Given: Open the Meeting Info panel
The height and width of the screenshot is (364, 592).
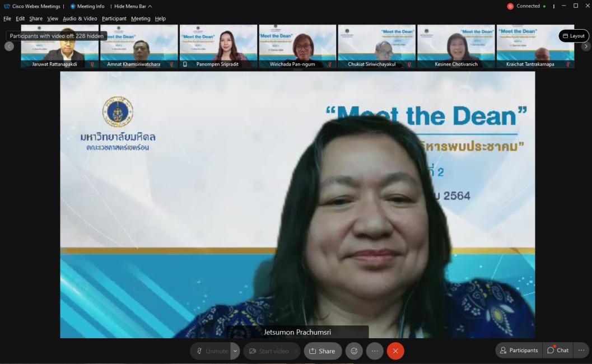Looking at the screenshot, I should pos(87,6).
